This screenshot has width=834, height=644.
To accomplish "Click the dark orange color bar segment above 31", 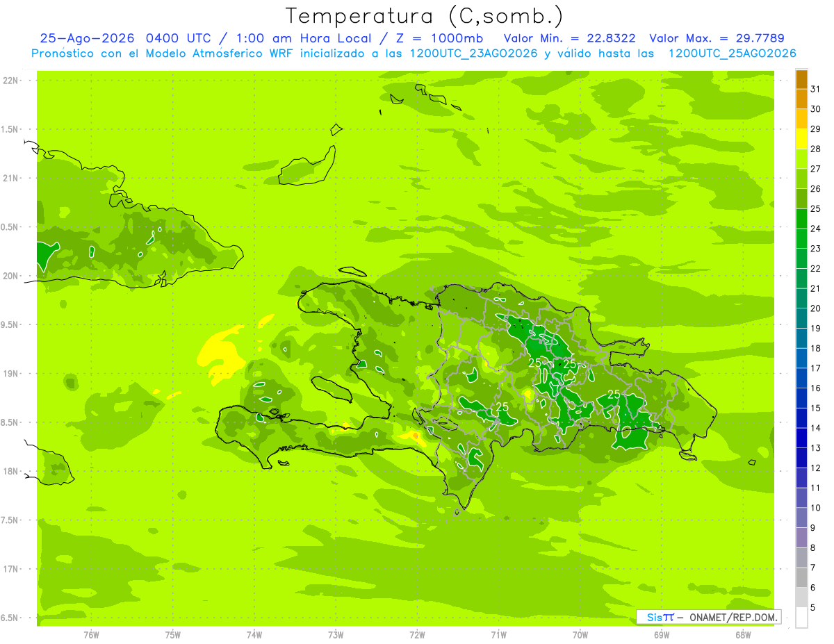I will pos(801,79).
